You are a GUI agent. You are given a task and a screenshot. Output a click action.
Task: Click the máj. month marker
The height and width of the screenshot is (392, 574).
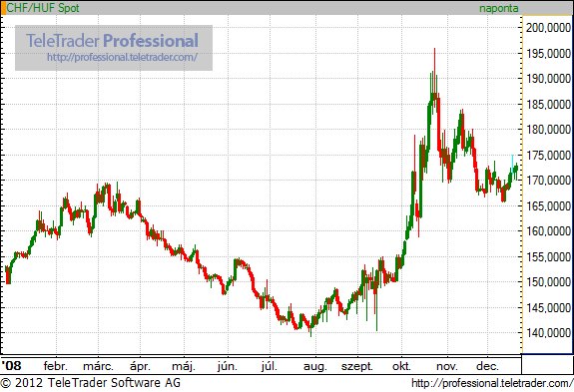[184, 366]
